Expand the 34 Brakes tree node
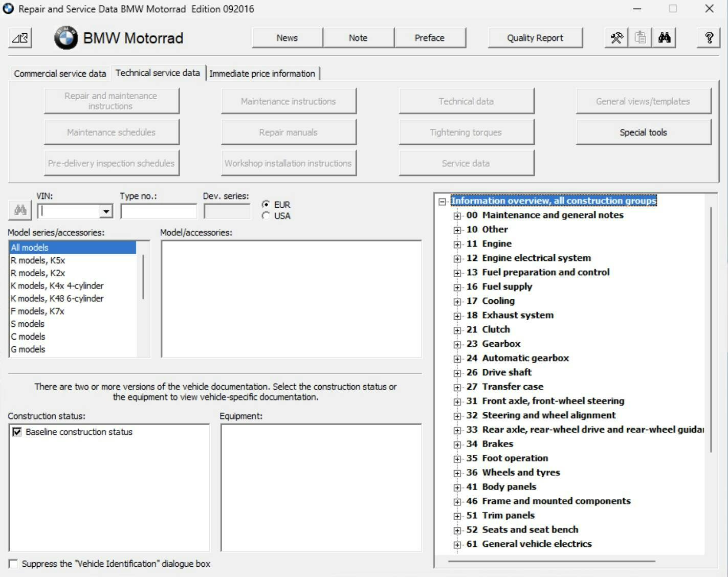Viewport: 728px width, 577px height. coord(457,444)
